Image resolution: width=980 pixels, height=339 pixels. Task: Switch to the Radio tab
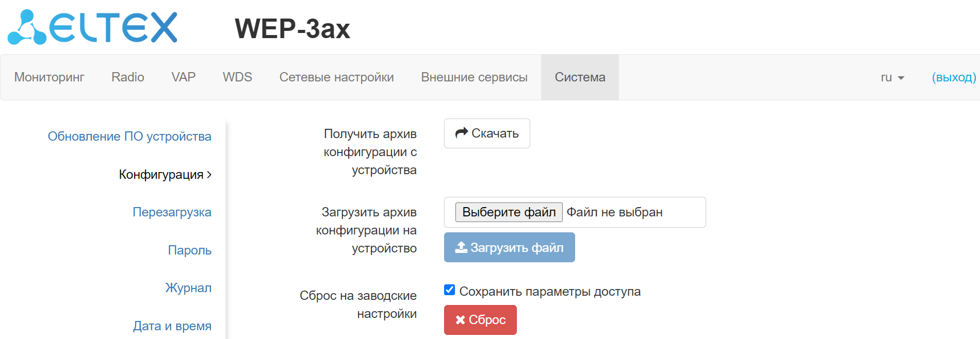pos(127,77)
